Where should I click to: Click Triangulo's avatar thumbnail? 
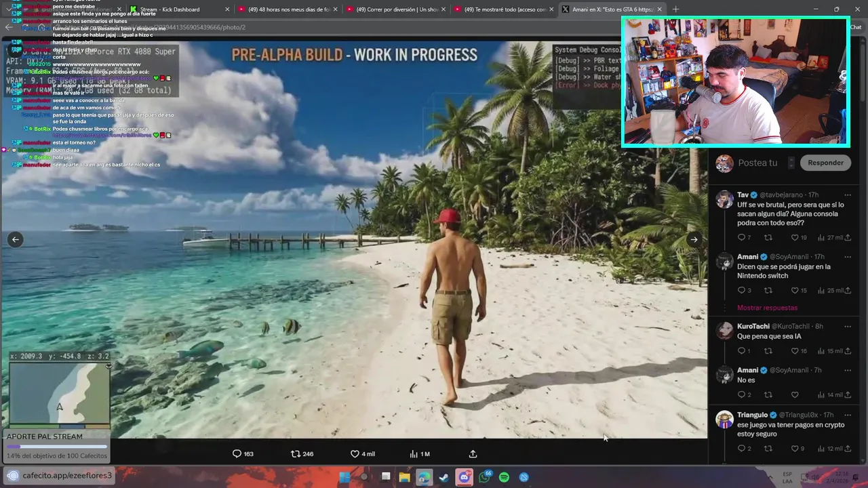(x=724, y=419)
